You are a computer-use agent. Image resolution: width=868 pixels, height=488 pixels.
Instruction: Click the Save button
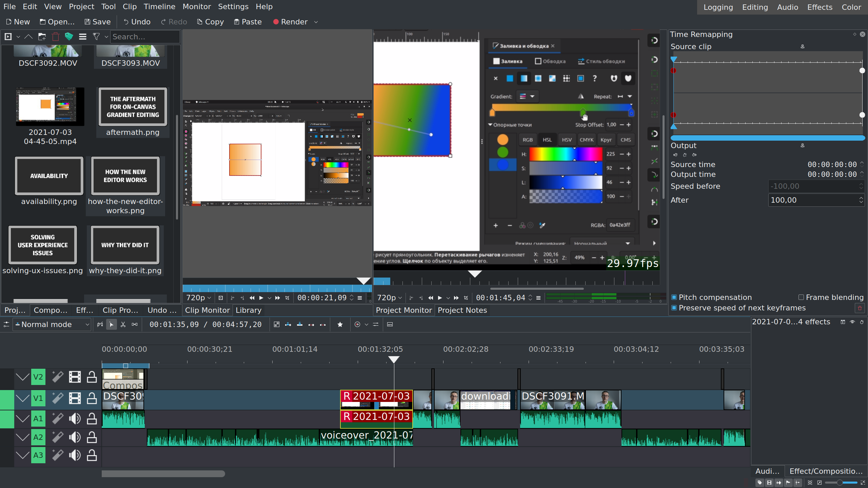click(97, 22)
